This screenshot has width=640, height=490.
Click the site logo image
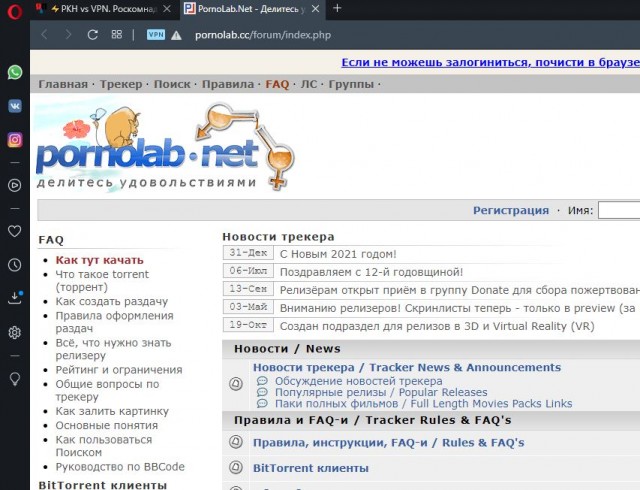point(165,145)
